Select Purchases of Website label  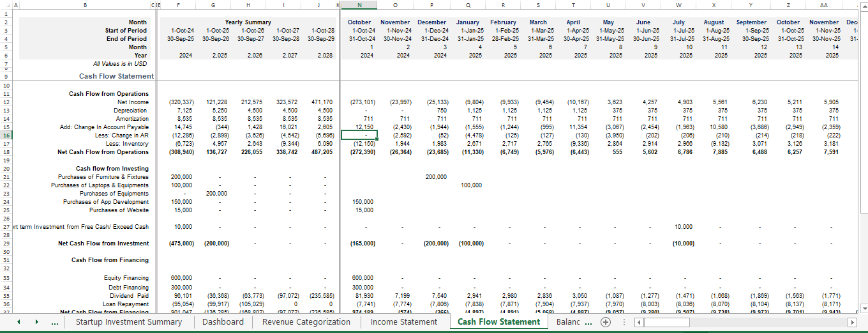pos(119,210)
